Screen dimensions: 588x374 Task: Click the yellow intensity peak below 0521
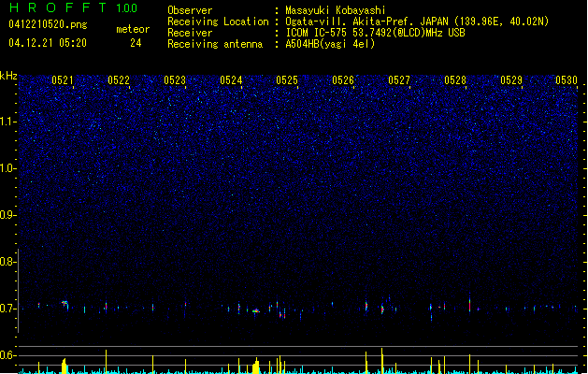(x=65, y=367)
